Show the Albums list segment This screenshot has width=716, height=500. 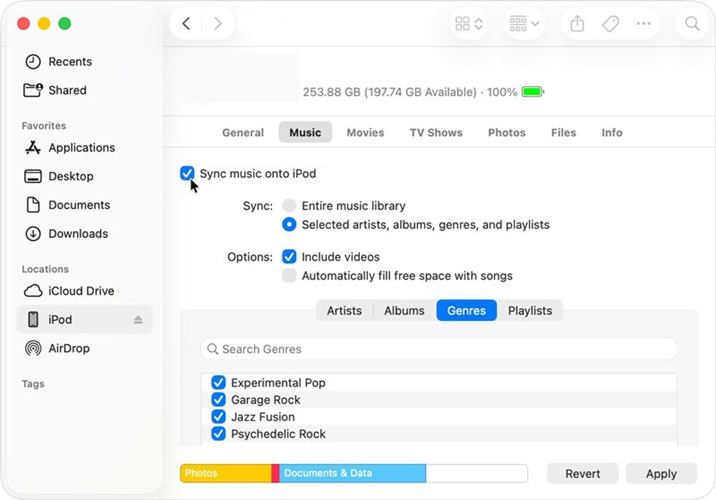(404, 311)
